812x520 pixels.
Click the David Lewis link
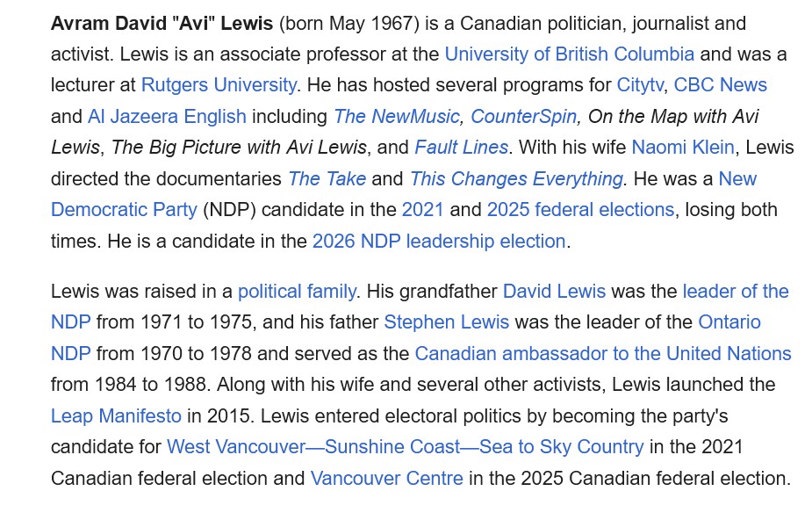554,292
